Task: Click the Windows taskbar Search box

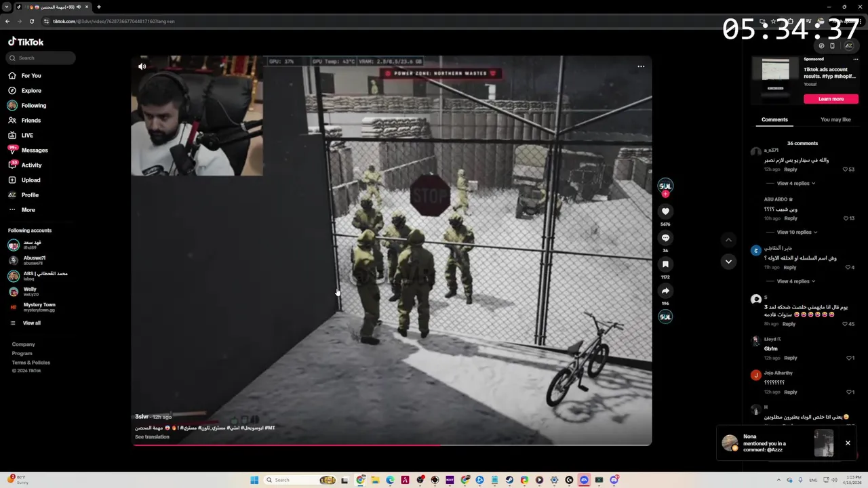Action: 300,480
